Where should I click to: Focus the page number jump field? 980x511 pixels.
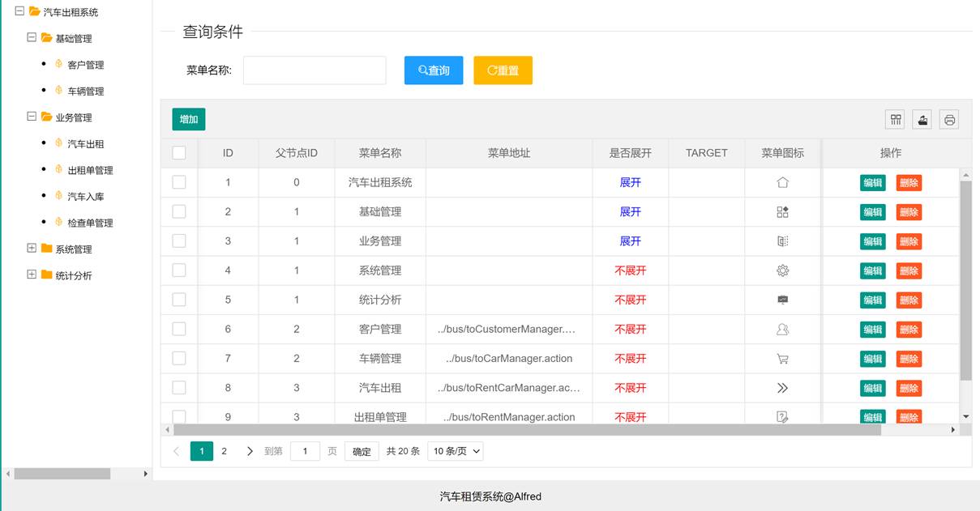pos(305,452)
